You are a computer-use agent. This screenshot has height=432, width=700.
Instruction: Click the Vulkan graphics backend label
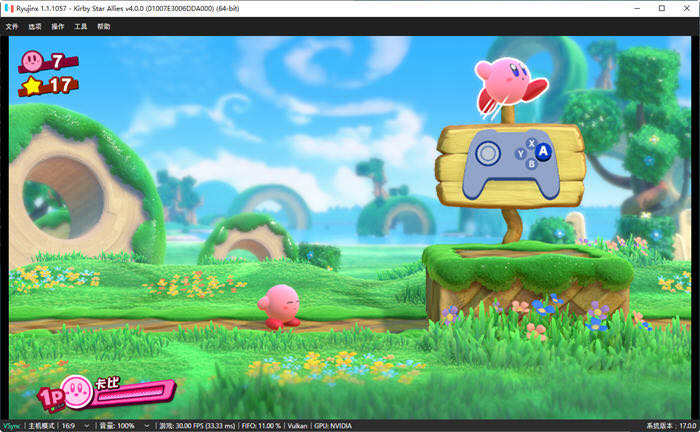click(x=299, y=425)
